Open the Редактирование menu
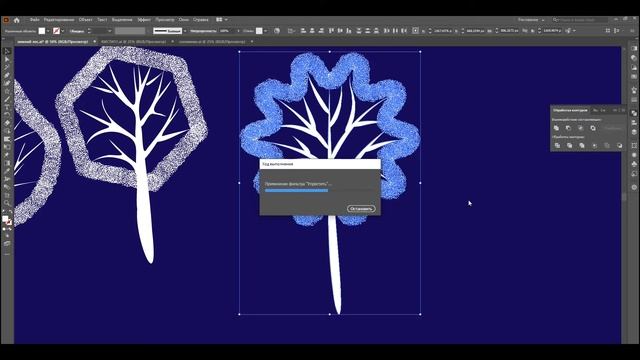640x360 pixels. click(59, 20)
